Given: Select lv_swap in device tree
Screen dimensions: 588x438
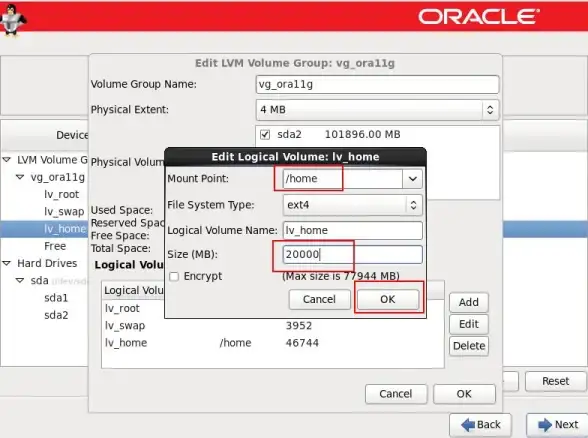Looking at the screenshot, I should click(x=64, y=212).
